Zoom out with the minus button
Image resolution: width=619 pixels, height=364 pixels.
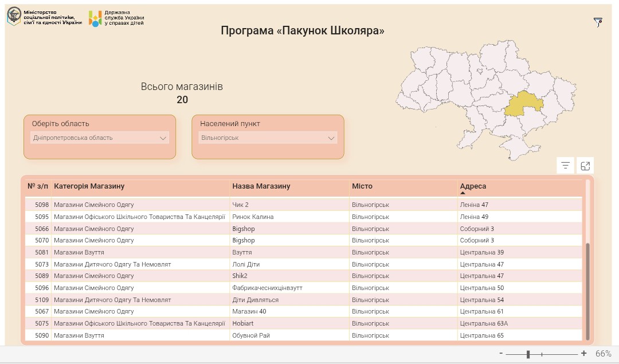coord(501,354)
